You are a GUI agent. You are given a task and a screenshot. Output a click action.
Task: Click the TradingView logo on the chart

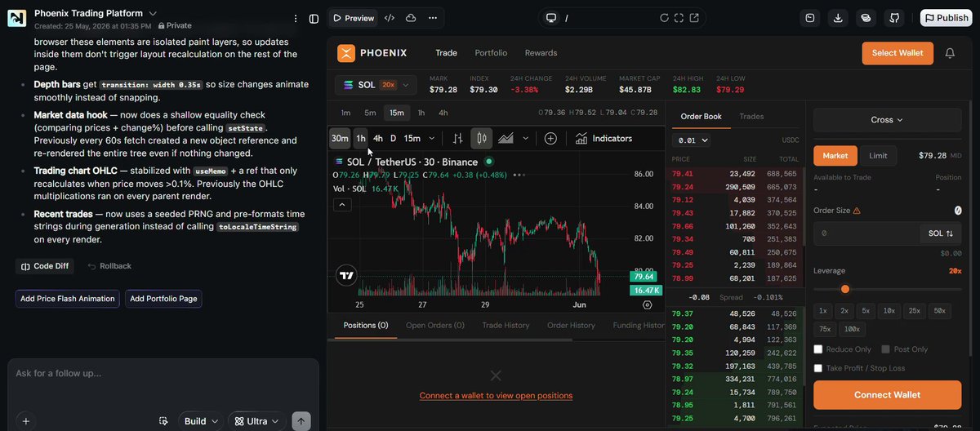point(346,275)
